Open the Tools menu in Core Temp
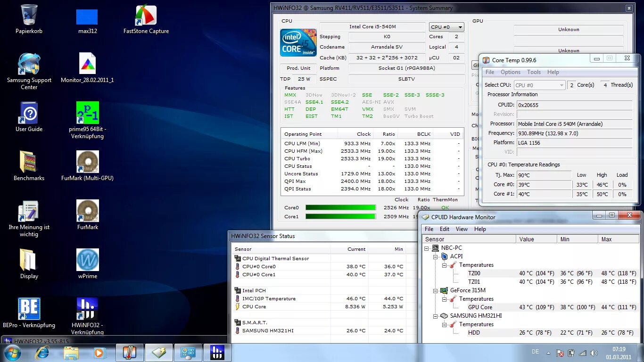This screenshot has height=362, width=644. coord(534,72)
